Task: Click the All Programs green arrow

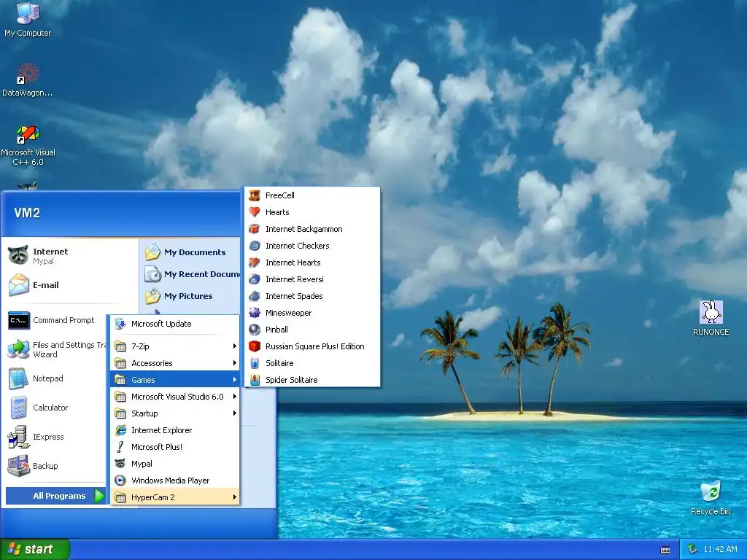Action: 99,496
